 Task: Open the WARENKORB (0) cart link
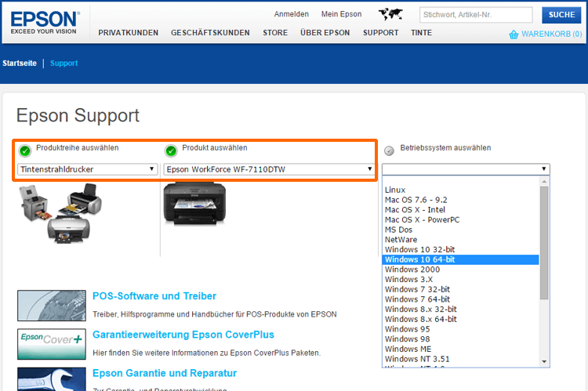coord(552,34)
